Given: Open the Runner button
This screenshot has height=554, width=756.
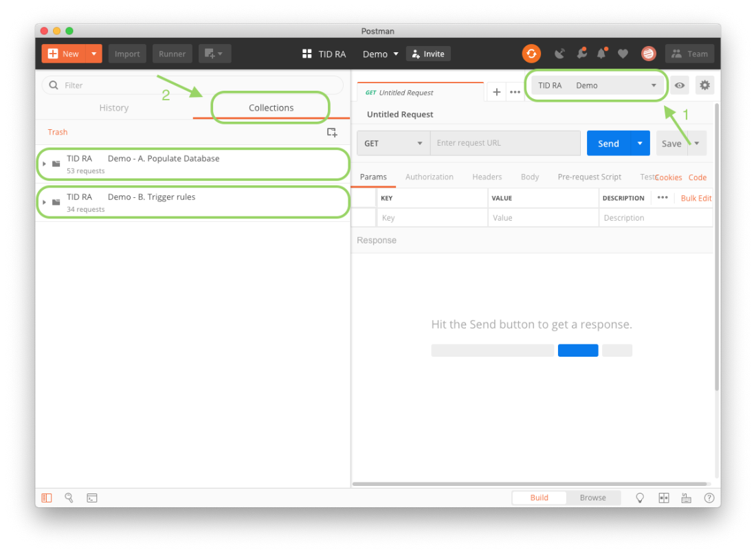Looking at the screenshot, I should click(x=172, y=54).
